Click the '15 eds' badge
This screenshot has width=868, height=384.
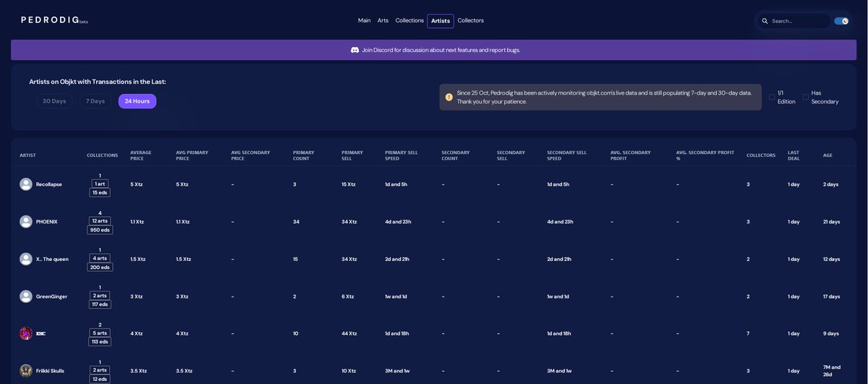[100, 192]
